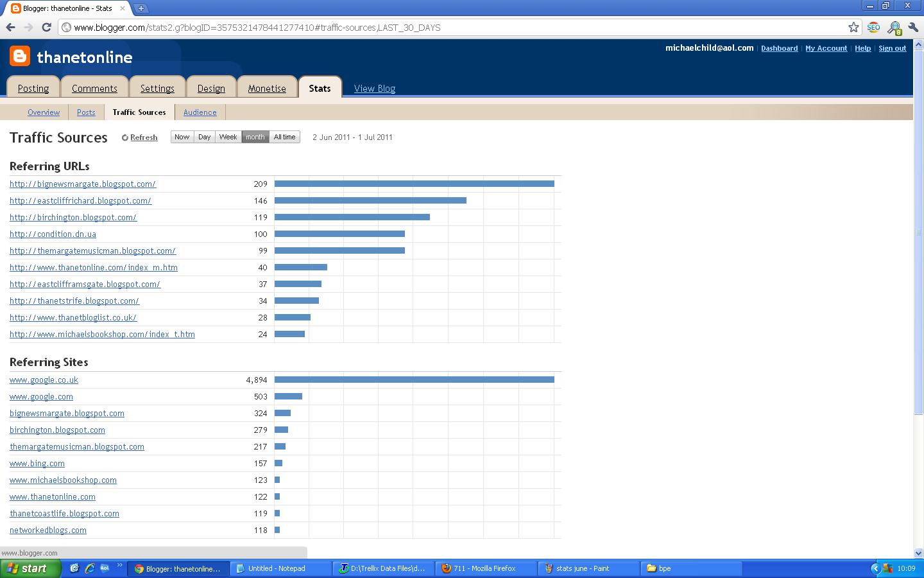Set the time range to month
Viewport: 924px width, 578px height.
point(255,137)
